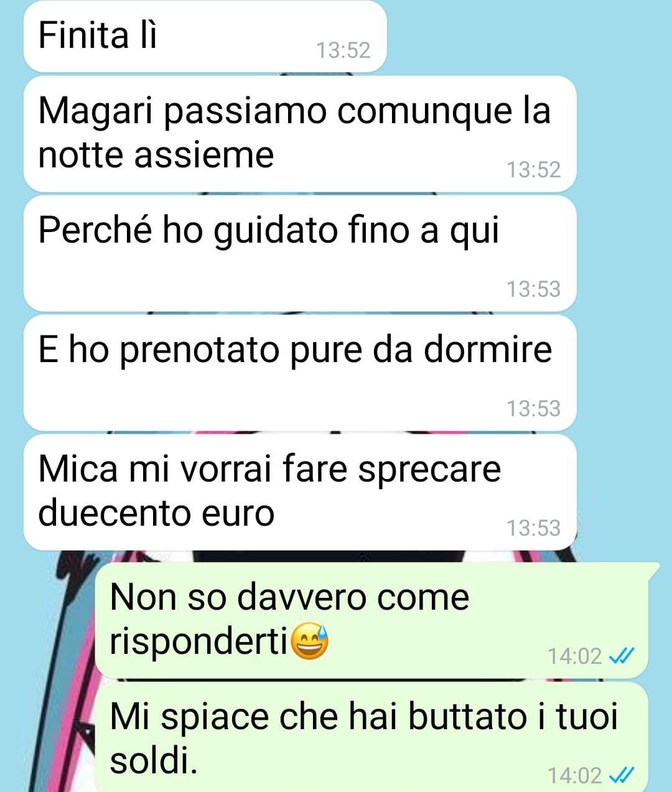Tap 13:53 timestamp on 'prenotato pure da dormire'
The width and height of the screenshot is (672, 792).
point(533,408)
